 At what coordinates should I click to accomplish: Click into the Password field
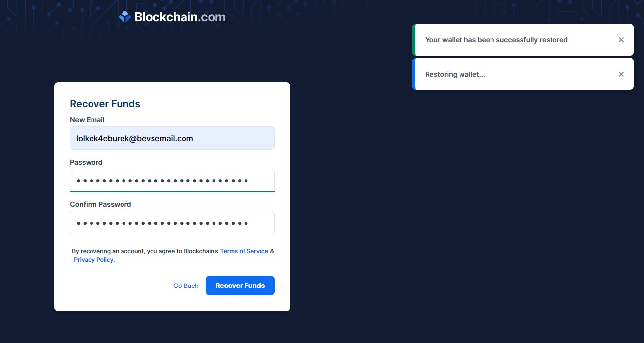[172, 180]
